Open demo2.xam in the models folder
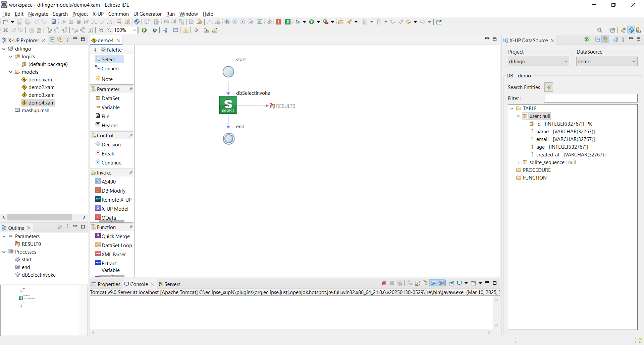The width and height of the screenshot is (644, 345). pyautogui.click(x=41, y=87)
